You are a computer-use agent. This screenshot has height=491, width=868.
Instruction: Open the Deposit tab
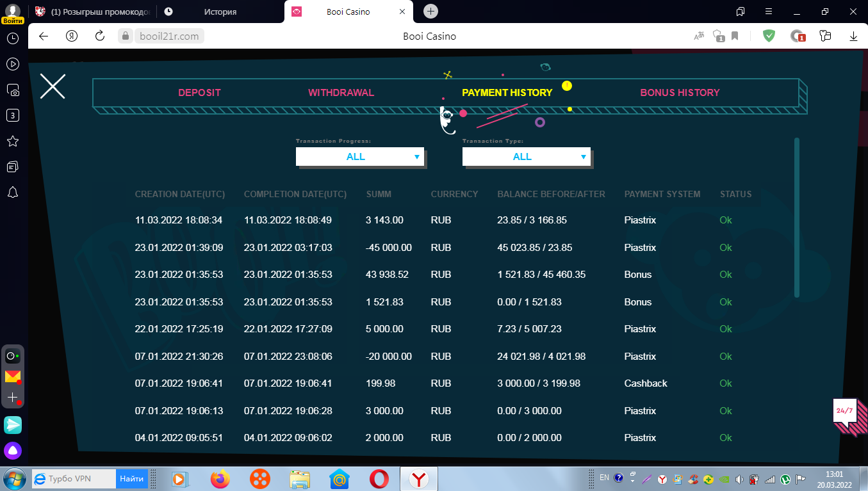pyautogui.click(x=199, y=93)
